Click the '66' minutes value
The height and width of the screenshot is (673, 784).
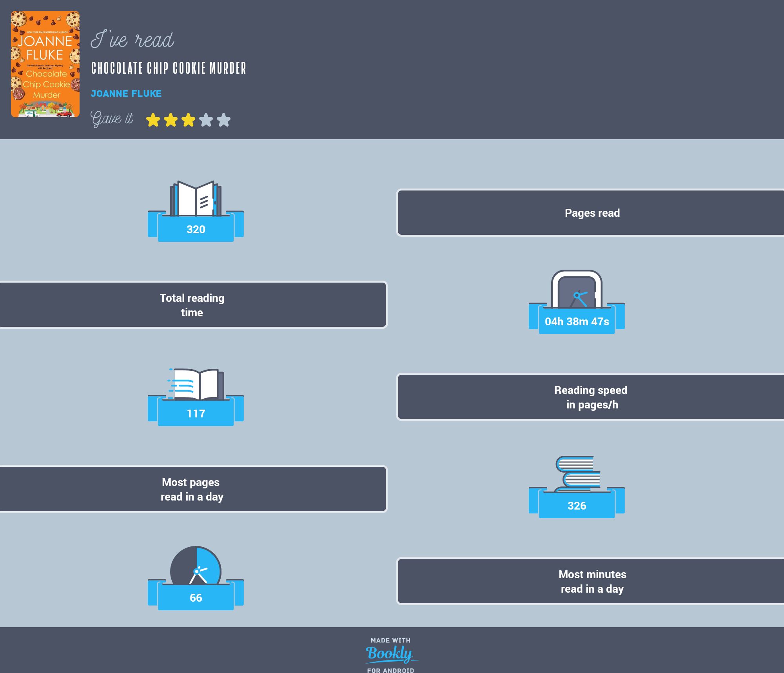(x=196, y=598)
